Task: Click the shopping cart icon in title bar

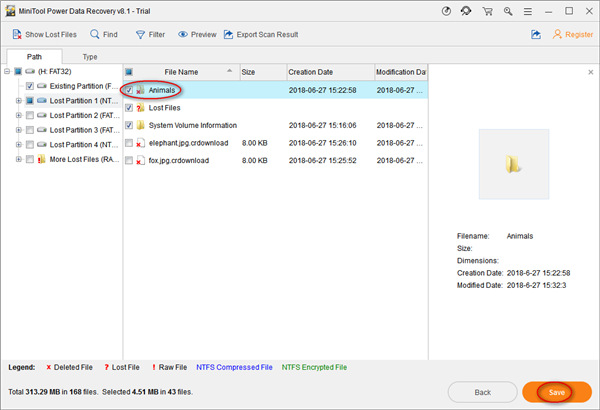Action: pyautogui.click(x=488, y=12)
